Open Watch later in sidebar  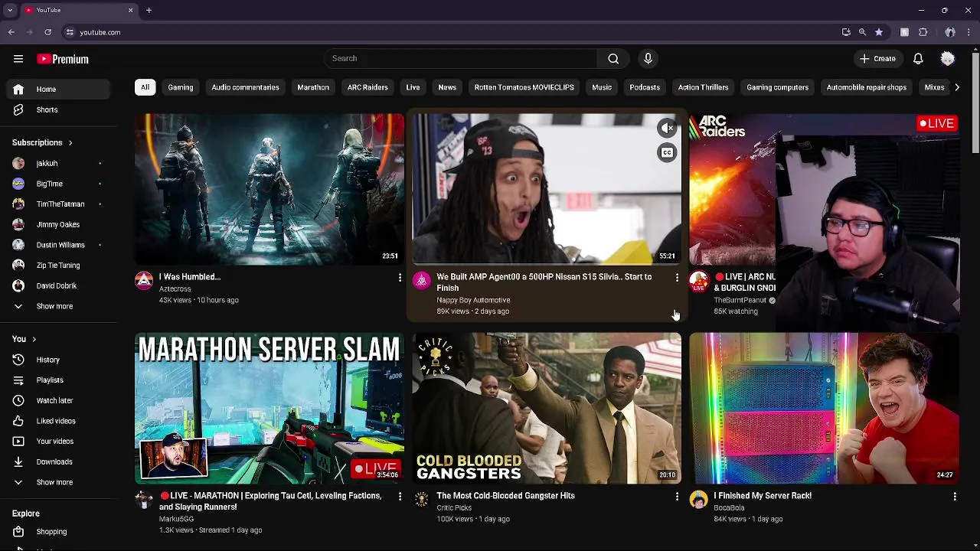(x=58, y=400)
